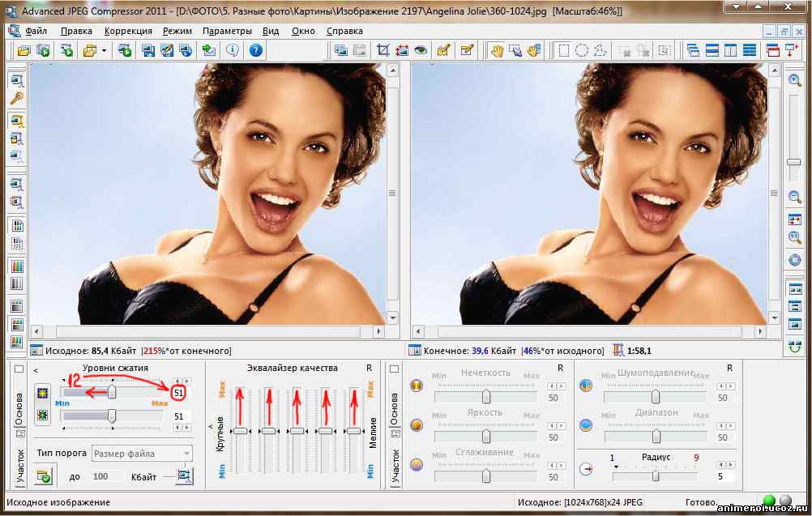Open the Параметры menu
The height and width of the screenshot is (516, 812).
coord(227,31)
